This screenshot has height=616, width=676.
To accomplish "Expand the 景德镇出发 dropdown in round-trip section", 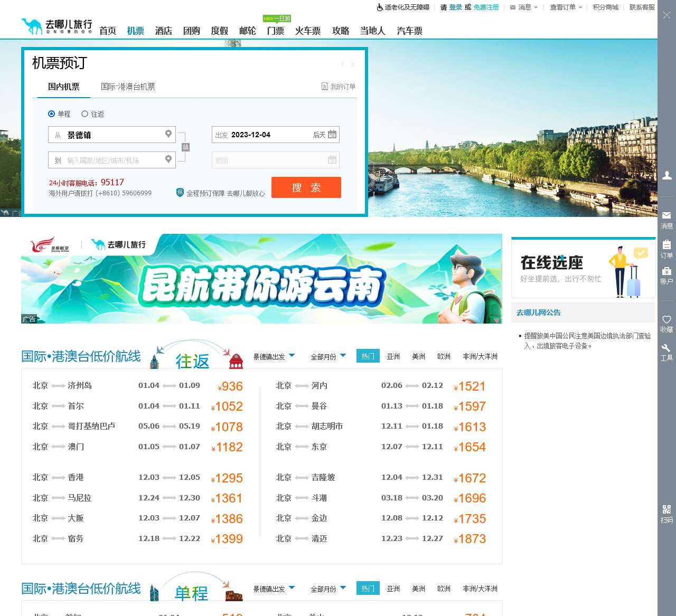I will 274,357.
